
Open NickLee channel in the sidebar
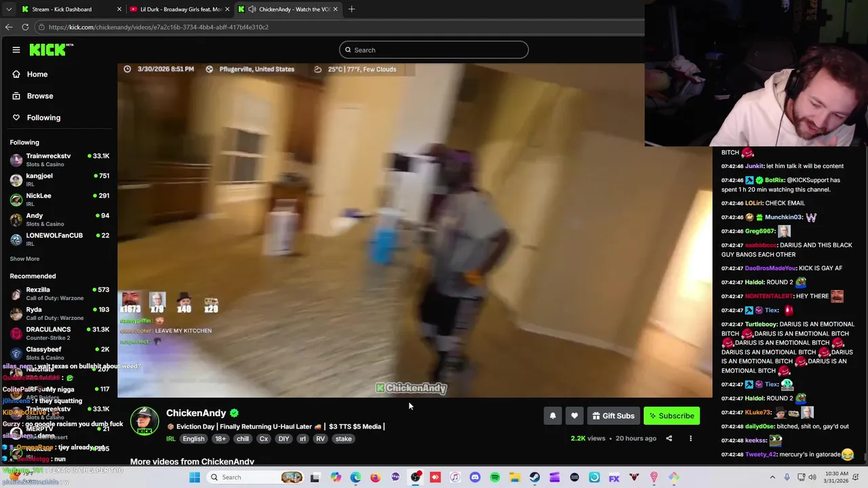(59, 199)
